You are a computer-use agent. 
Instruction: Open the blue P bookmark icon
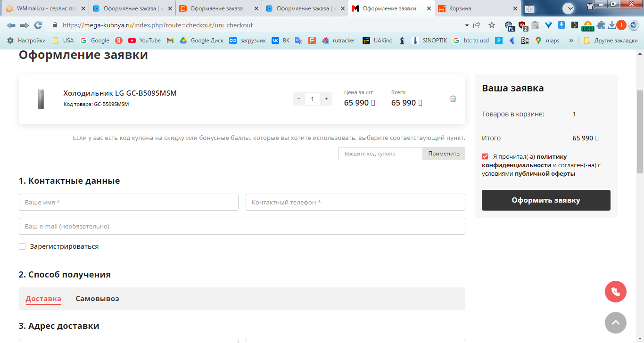pyautogui.click(x=499, y=41)
